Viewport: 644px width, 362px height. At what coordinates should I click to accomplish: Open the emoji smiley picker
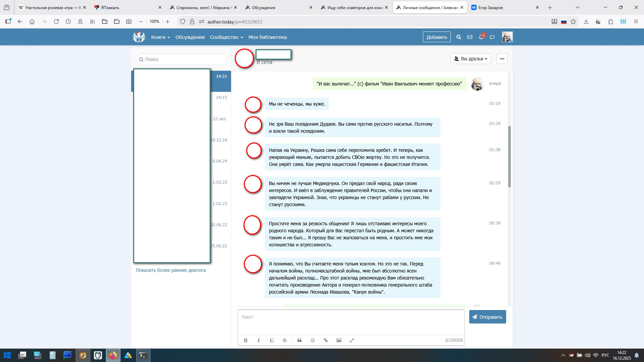(x=313, y=340)
